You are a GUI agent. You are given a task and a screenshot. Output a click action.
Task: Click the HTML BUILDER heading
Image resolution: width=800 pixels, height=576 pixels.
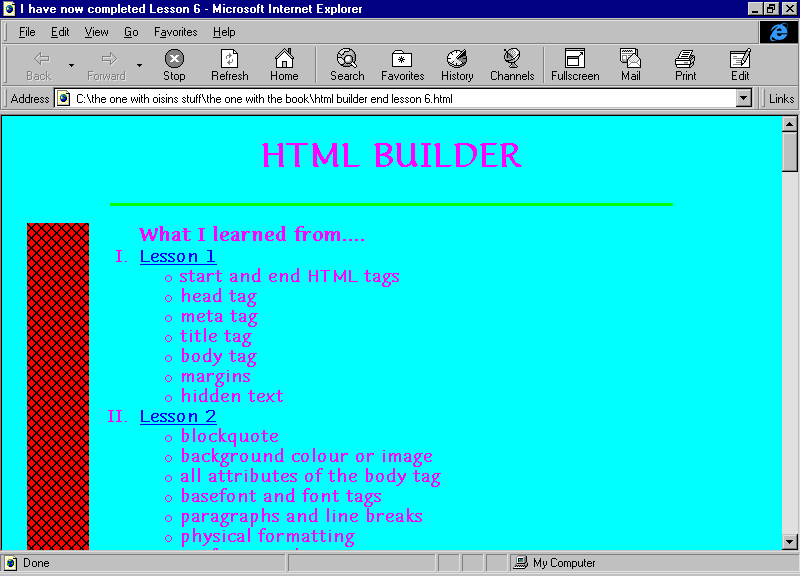[x=392, y=155]
